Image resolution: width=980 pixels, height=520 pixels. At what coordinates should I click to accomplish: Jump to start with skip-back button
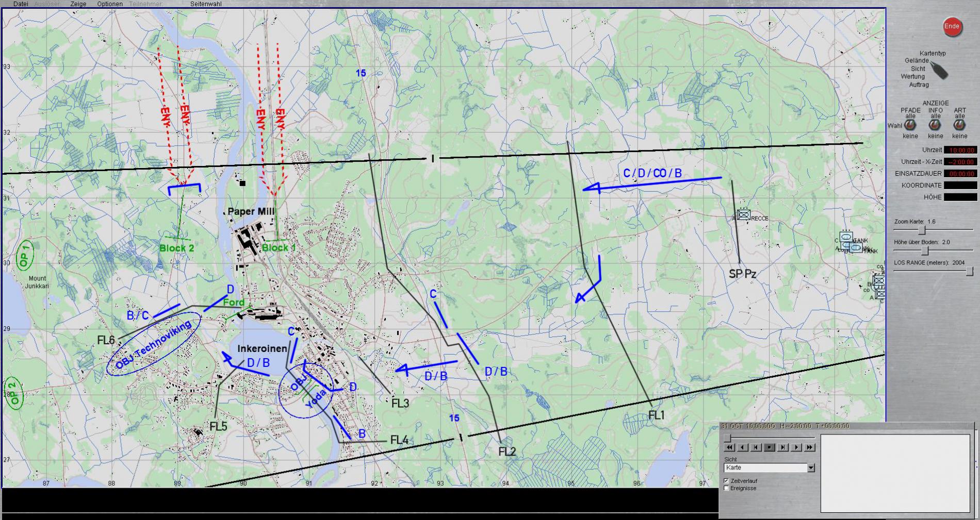coord(756,447)
